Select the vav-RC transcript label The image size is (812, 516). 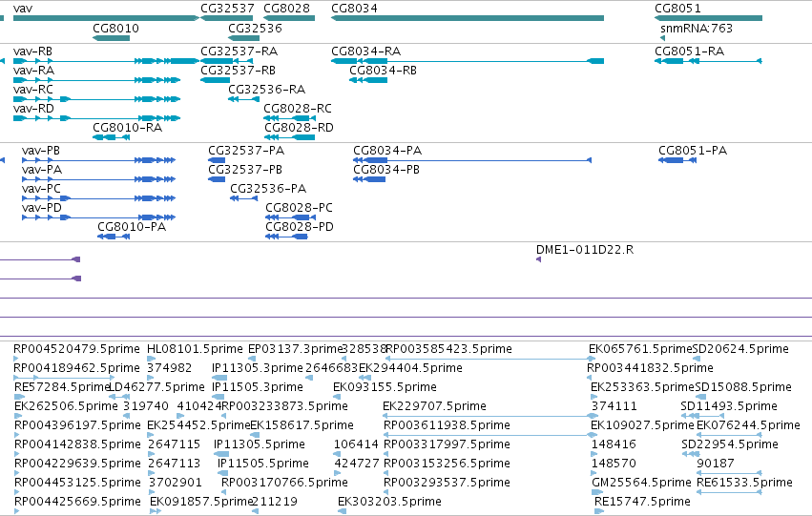pyautogui.click(x=33, y=89)
